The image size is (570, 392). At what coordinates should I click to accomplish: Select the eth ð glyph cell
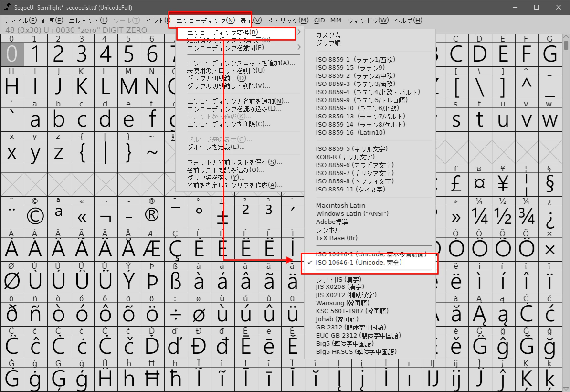tap(12, 314)
